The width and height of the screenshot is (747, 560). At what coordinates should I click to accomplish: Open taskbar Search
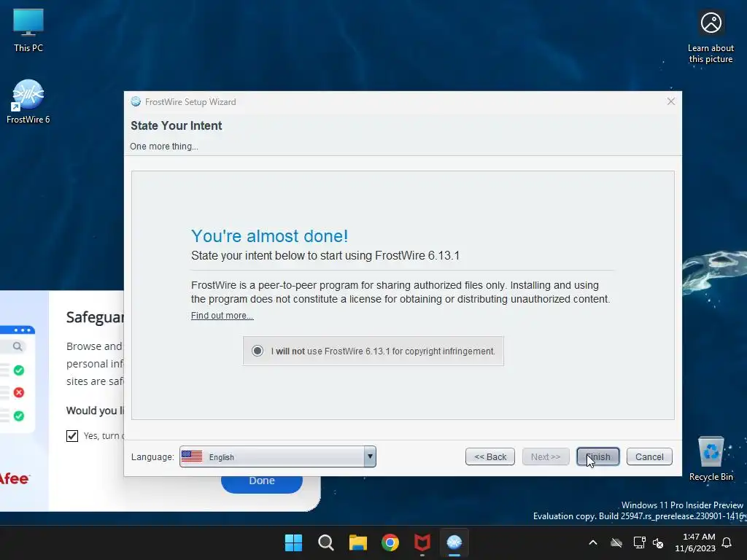326,542
